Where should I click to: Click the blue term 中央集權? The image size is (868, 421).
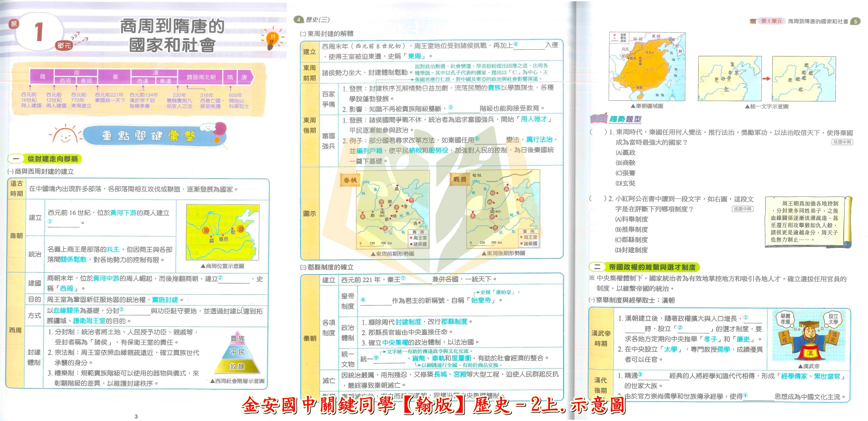pos(395,343)
